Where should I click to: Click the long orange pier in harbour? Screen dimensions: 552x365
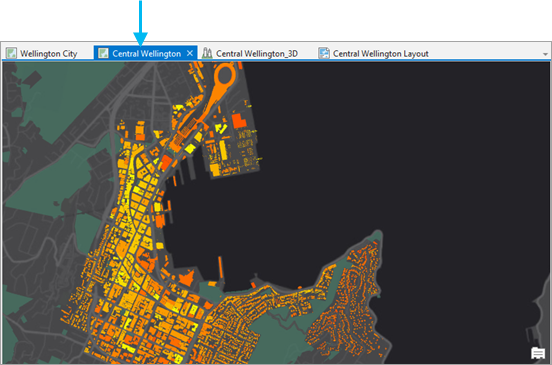[221, 270]
